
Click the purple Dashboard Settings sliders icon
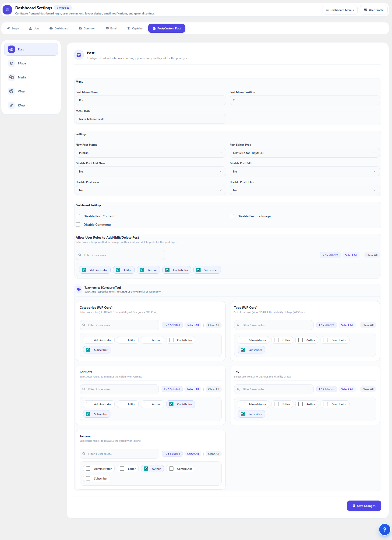tap(7, 10)
